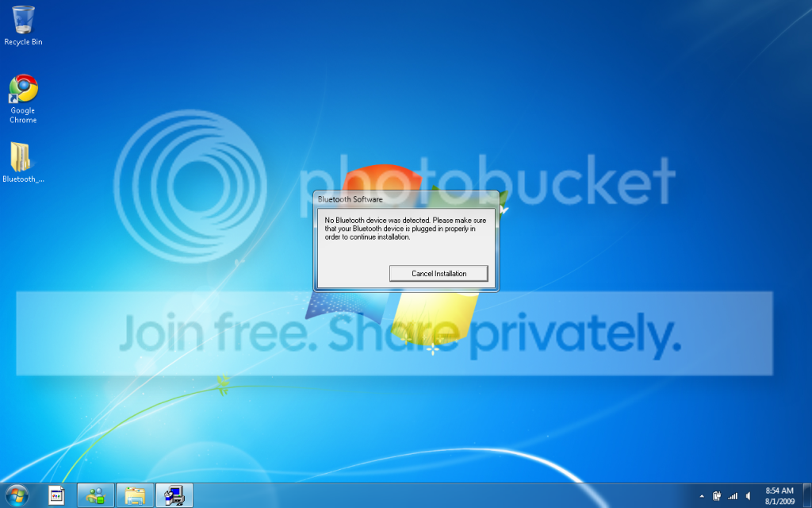Screen dimensions: 812x508
Task: Click the document icon pinned on the taskbar
Action: coord(56,495)
